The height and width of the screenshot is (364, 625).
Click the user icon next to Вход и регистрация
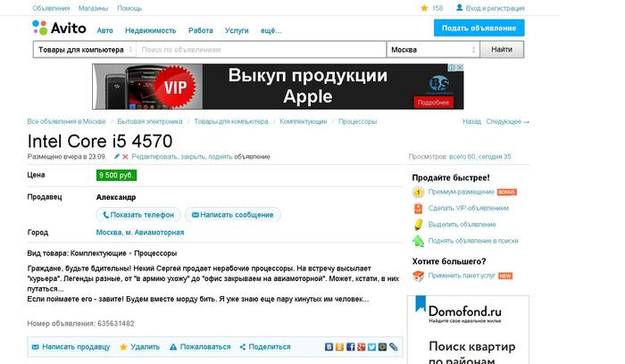click(x=459, y=7)
